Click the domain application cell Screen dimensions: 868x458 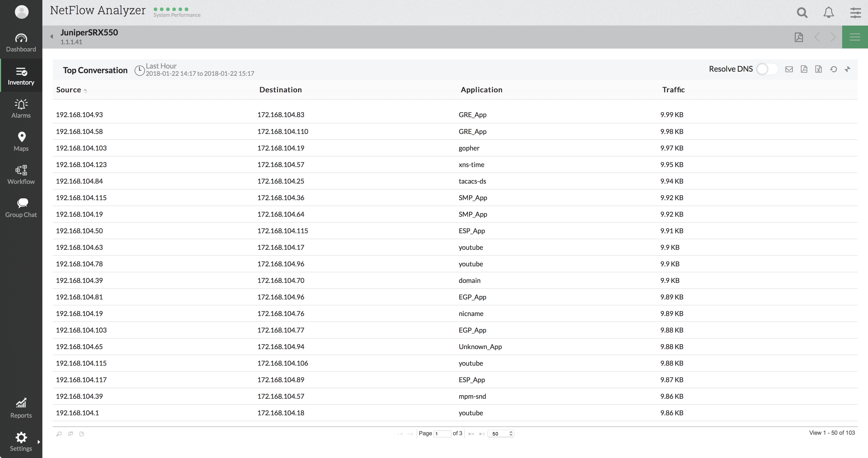click(469, 280)
